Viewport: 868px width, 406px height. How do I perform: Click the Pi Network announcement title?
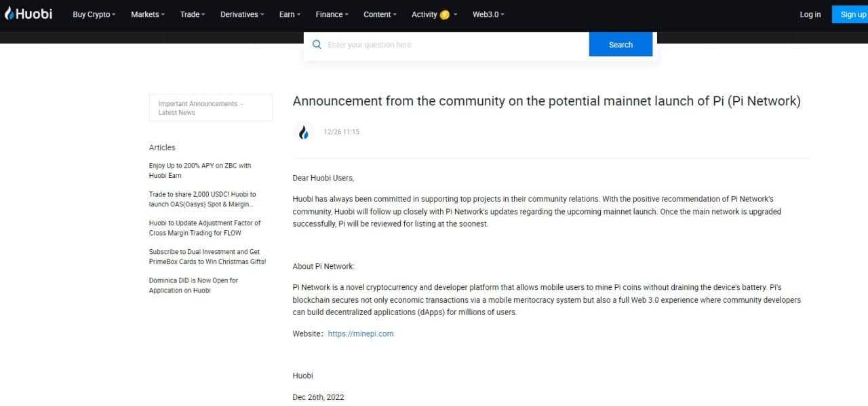(547, 101)
